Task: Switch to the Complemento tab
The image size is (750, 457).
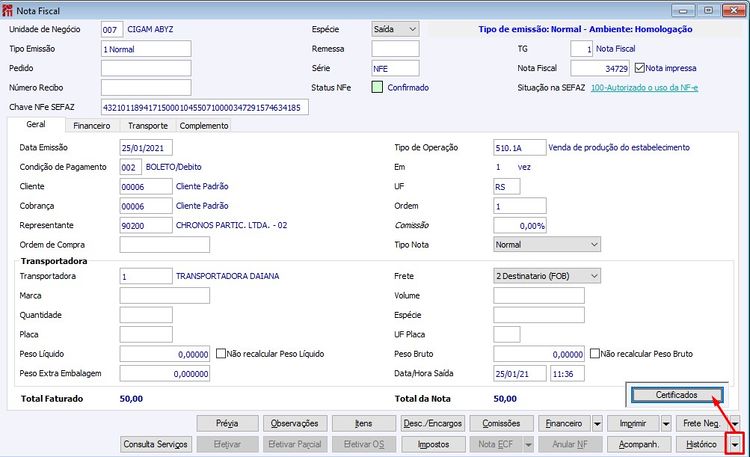Action: (x=204, y=125)
